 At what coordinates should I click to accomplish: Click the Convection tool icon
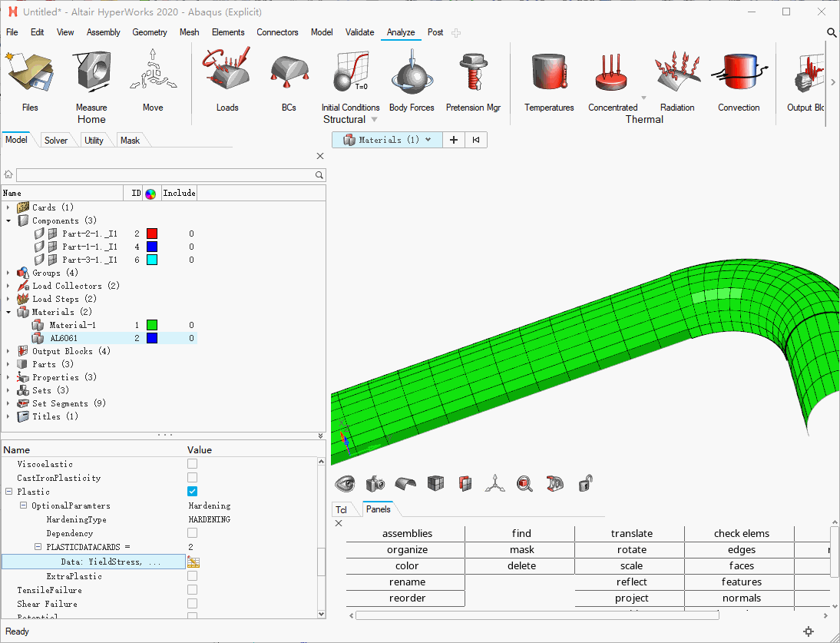point(739,72)
